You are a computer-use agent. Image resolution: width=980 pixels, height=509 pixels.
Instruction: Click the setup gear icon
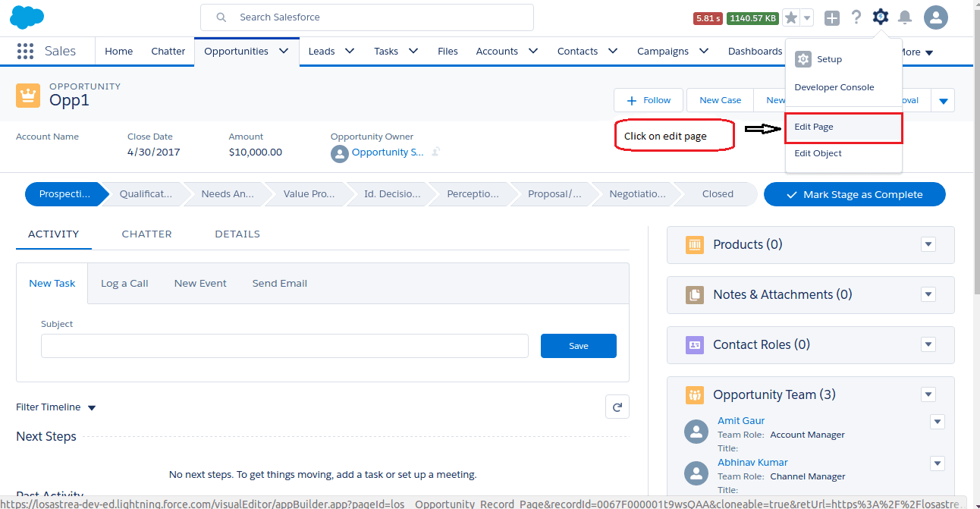[x=880, y=17]
